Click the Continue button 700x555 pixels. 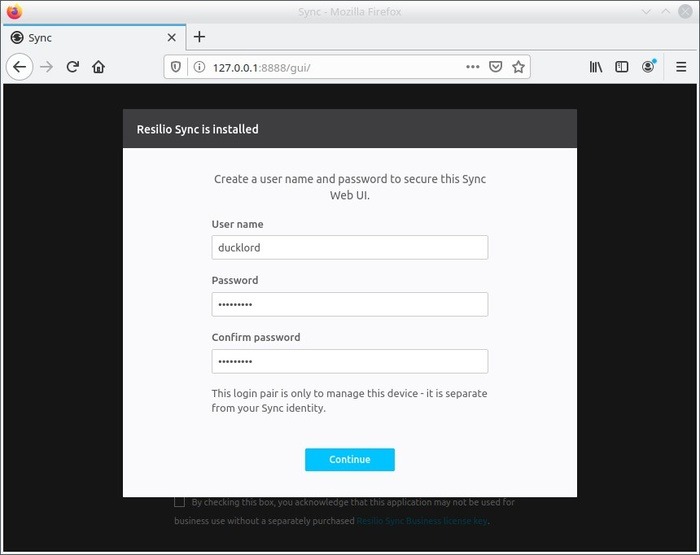tap(350, 459)
